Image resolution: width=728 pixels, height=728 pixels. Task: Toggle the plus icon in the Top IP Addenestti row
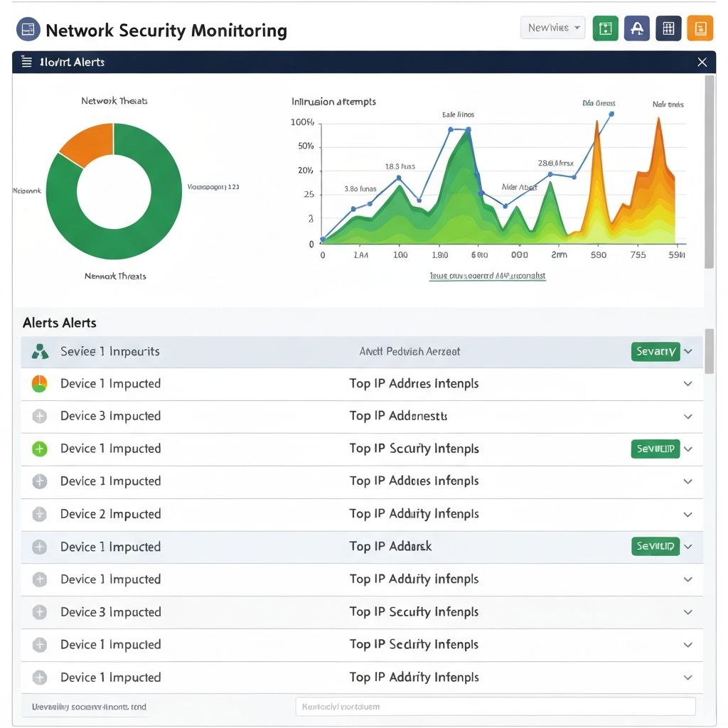(x=40, y=417)
